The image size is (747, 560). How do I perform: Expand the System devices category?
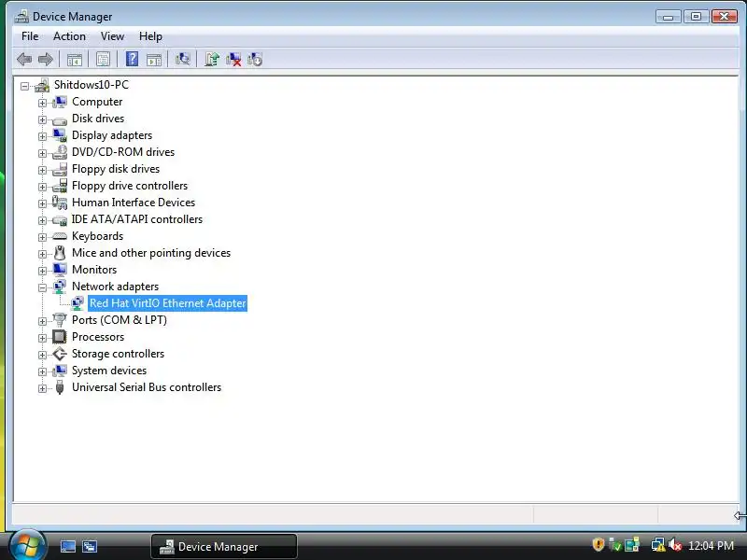[42, 371]
